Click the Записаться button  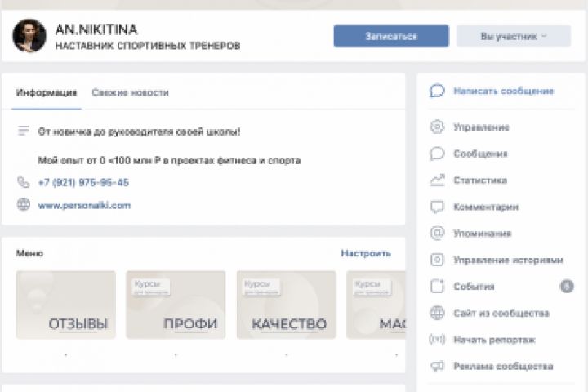pyautogui.click(x=391, y=36)
